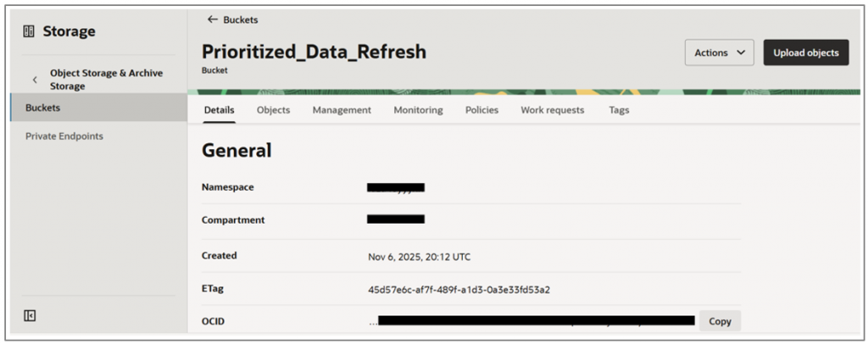Switch to the Objects tab

click(273, 110)
